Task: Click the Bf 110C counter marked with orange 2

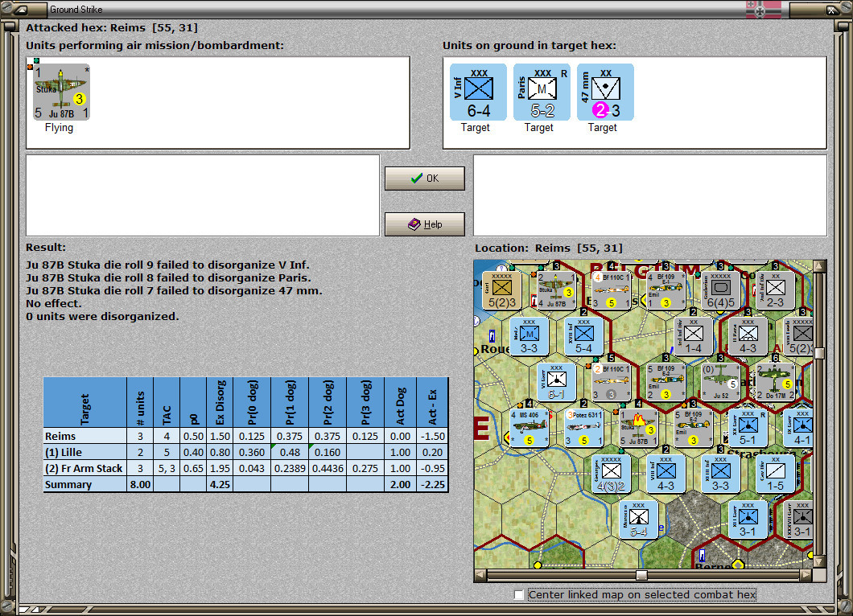Action: tap(611, 382)
